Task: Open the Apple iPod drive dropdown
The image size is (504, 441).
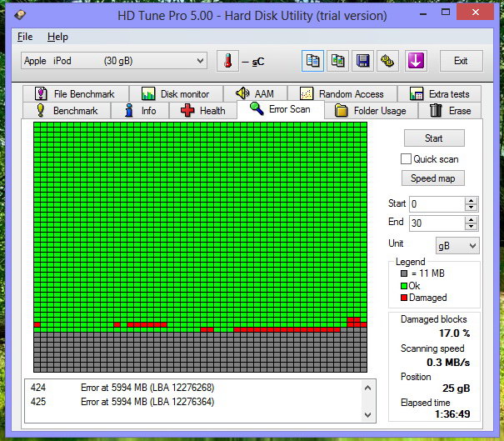Action: click(113, 61)
